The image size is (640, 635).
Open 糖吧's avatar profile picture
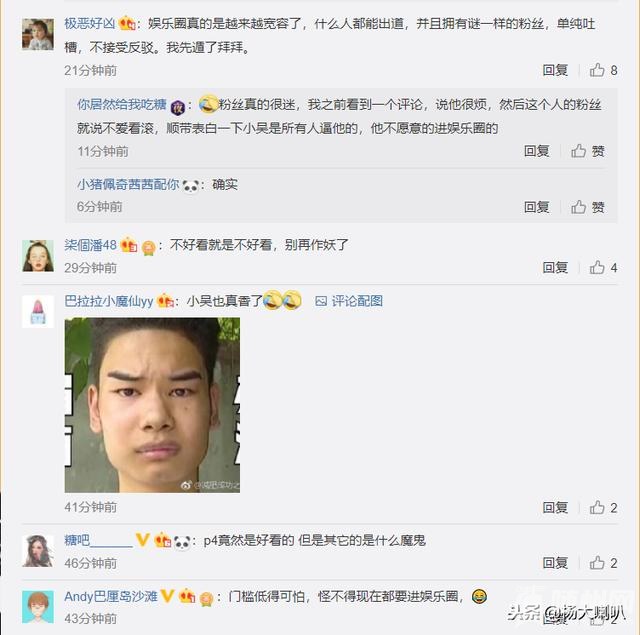[38, 551]
